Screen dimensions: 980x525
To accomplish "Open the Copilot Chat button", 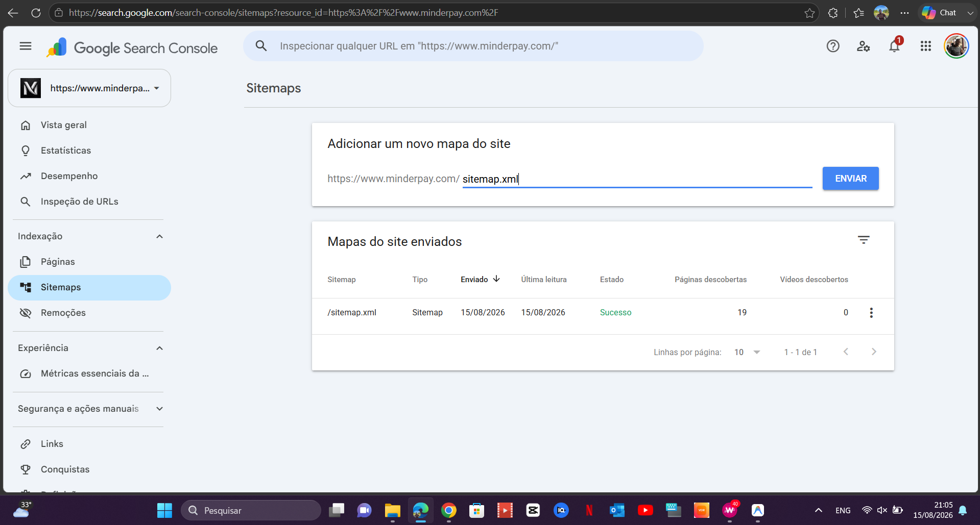I will tap(939, 13).
